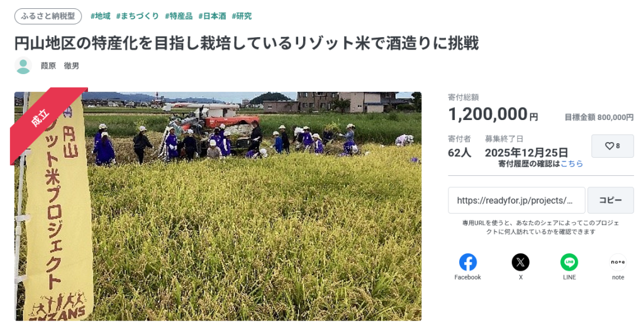Share project on X icon
Viewport: 644px width, 333px height.
(520, 262)
